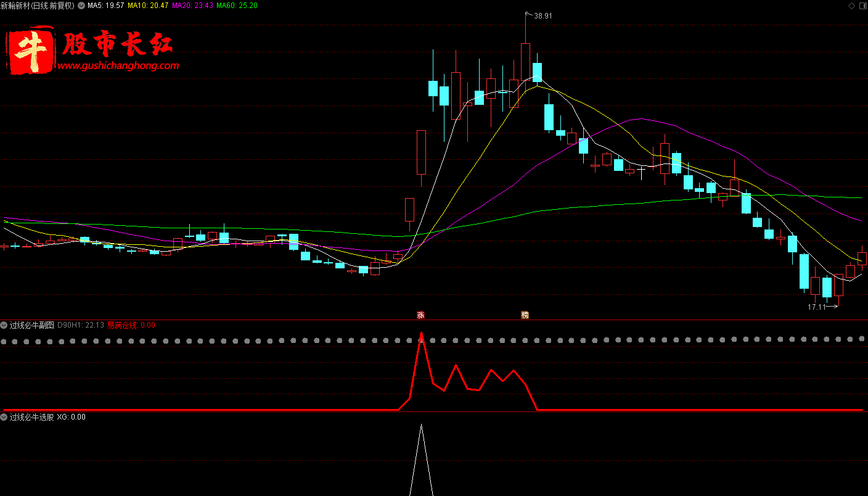The width and height of the screenshot is (868, 496).
Task: Select the 新瀚新材(日线 前复权) chart title
Action: coord(38,6)
